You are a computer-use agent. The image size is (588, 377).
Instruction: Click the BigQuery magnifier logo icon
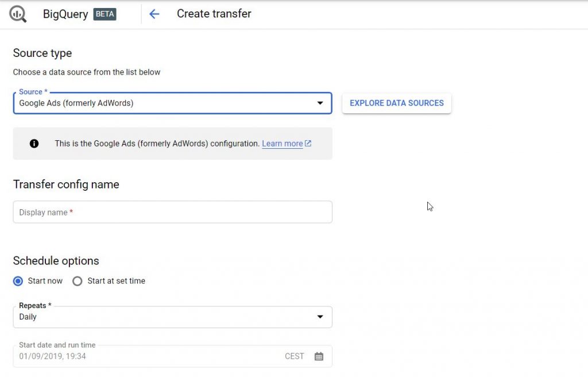click(x=18, y=14)
